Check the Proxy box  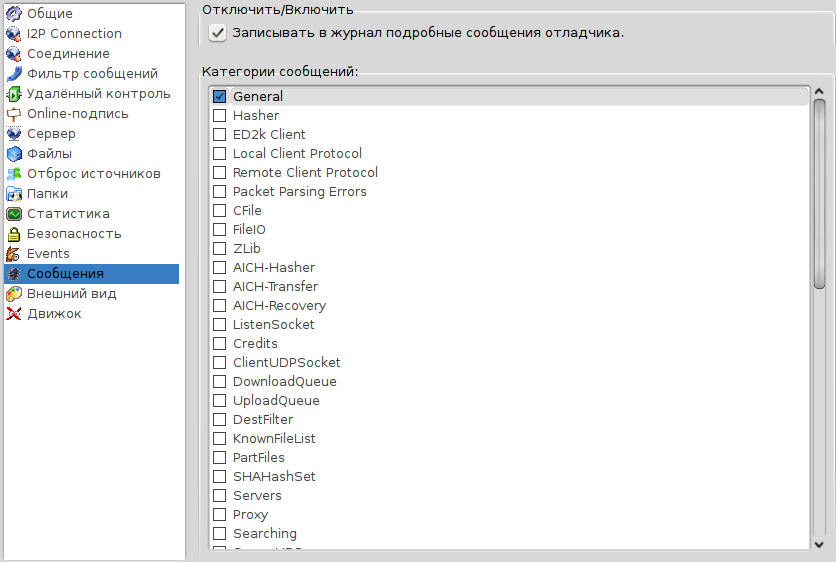coord(219,515)
